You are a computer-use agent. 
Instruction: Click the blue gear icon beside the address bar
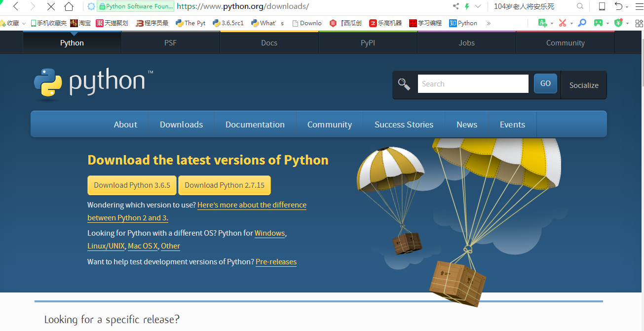click(91, 6)
